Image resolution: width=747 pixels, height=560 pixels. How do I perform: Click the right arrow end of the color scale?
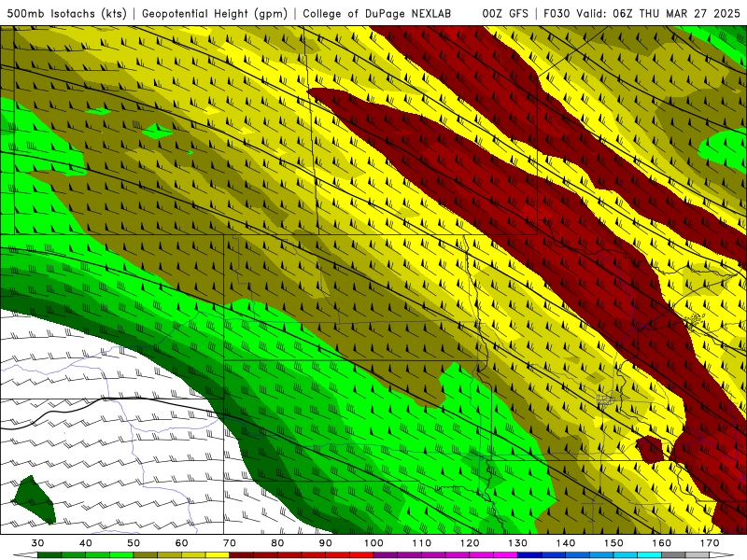click(721, 555)
